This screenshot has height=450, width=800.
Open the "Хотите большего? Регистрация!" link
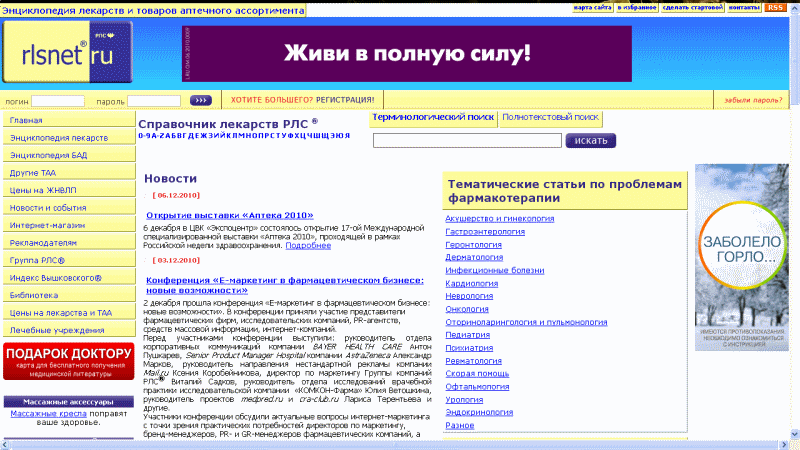click(302, 100)
